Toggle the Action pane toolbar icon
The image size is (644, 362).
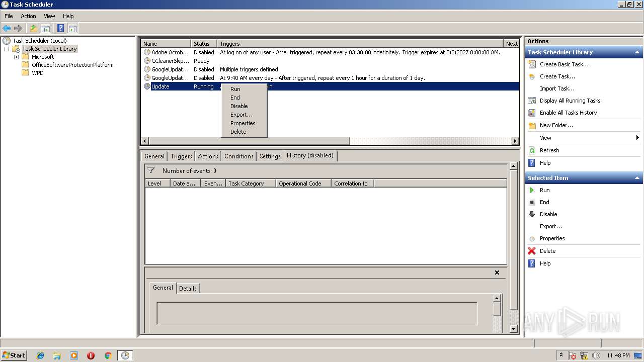72,29
